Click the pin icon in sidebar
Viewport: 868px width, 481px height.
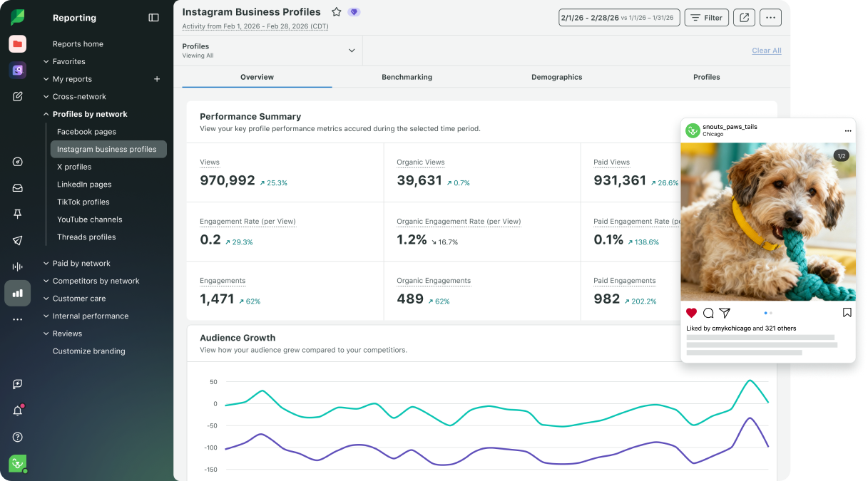18,214
